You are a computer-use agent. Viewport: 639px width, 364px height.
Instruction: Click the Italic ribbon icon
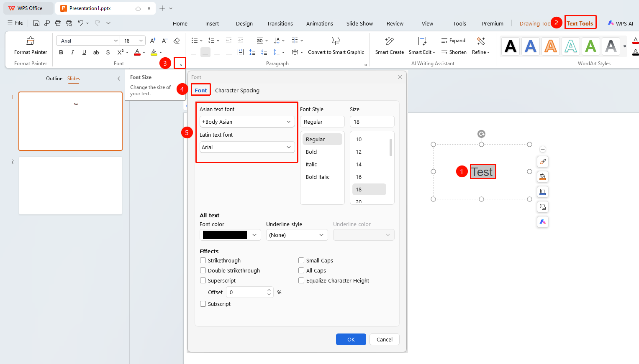(x=72, y=52)
